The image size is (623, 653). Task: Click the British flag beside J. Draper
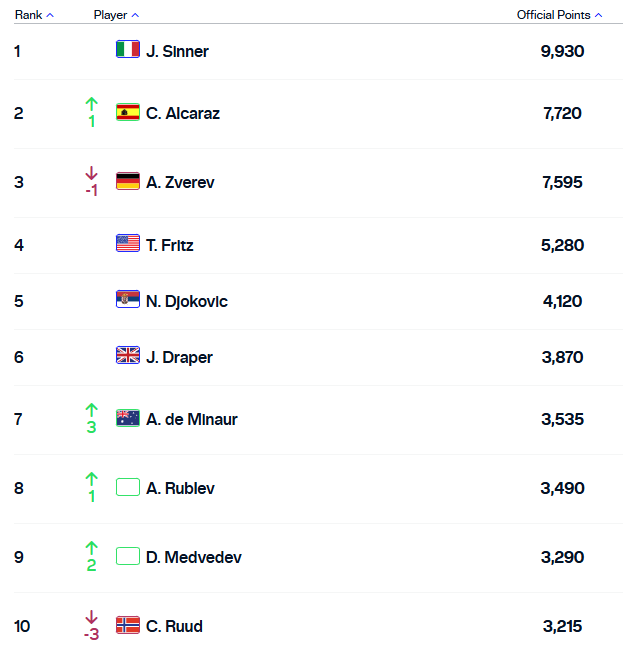pos(127,356)
